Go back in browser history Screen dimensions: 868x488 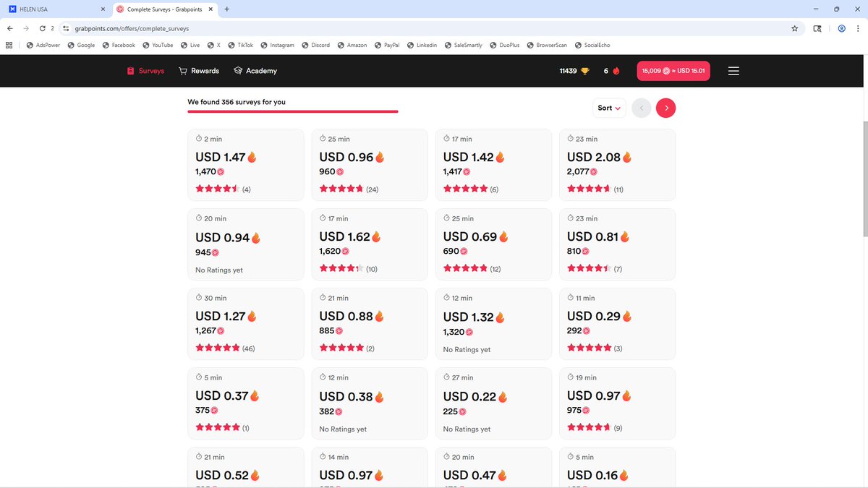10,29
